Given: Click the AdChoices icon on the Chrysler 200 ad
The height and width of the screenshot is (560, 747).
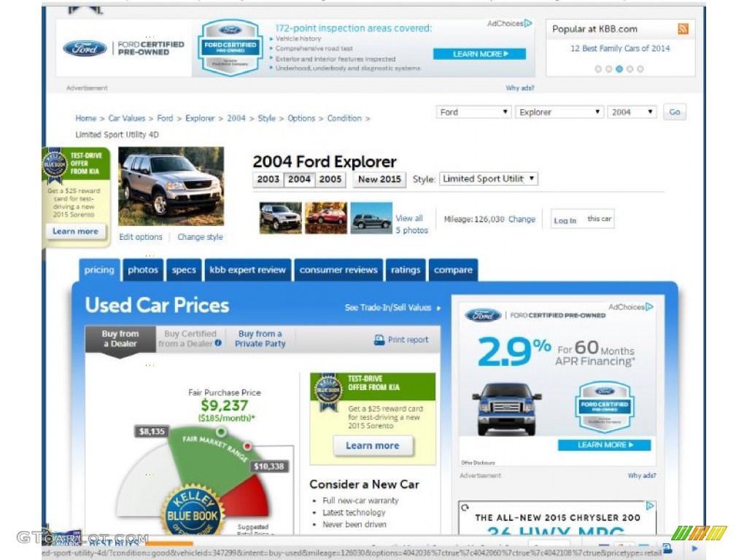Looking at the screenshot, I should 650,506.
